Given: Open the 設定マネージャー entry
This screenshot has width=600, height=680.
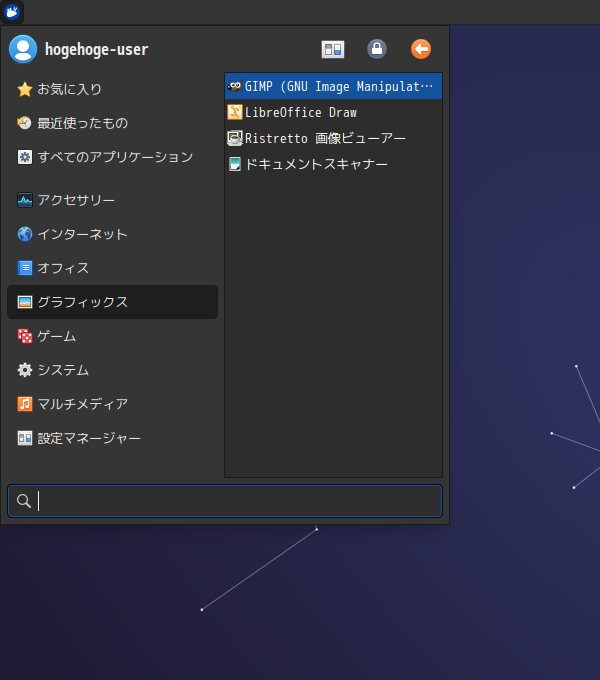Looking at the screenshot, I should pos(112,438).
